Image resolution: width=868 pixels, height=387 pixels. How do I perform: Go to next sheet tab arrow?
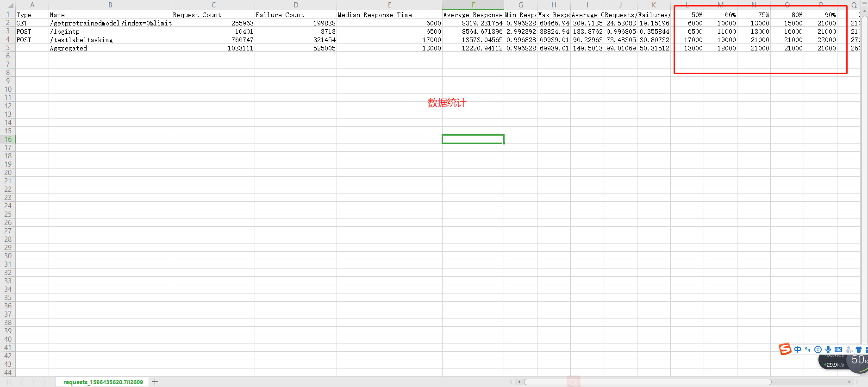pos(33,382)
